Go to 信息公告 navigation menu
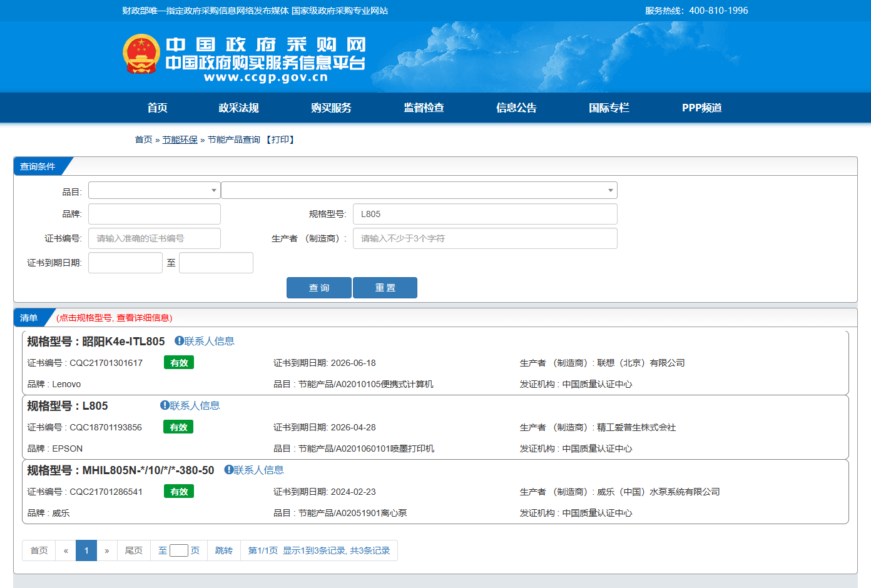Image resolution: width=871 pixels, height=588 pixels. (516, 108)
